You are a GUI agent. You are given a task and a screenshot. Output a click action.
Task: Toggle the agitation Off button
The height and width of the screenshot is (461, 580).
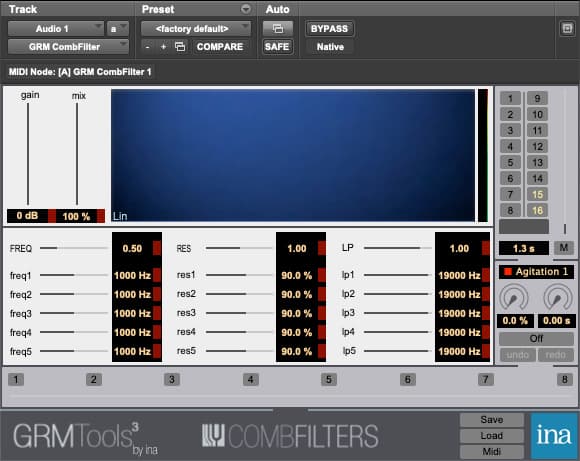pyautogui.click(x=536, y=338)
